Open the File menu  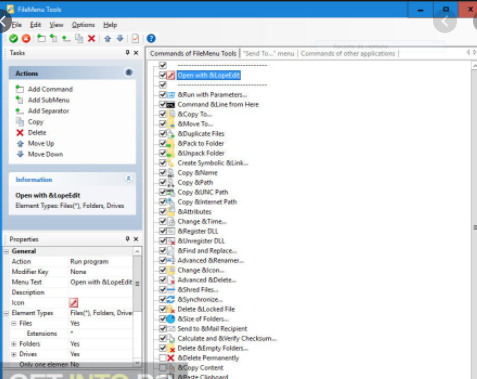click(x=17, y=25)
